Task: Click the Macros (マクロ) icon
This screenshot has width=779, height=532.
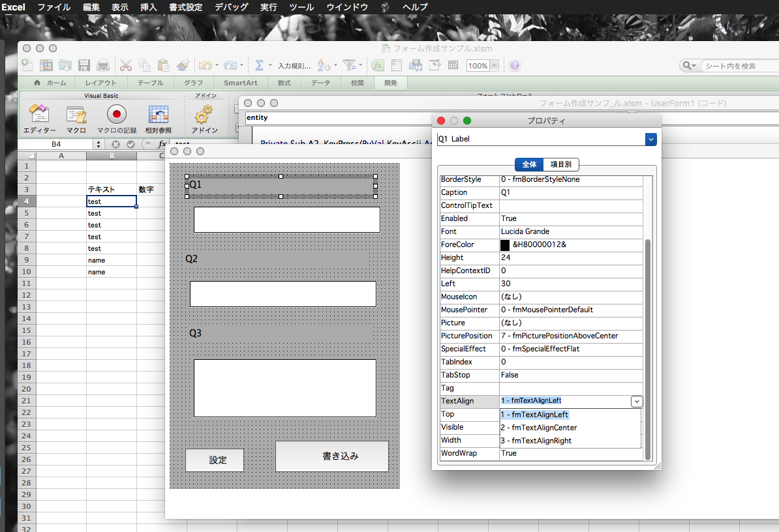Action: tap(76, 115)
